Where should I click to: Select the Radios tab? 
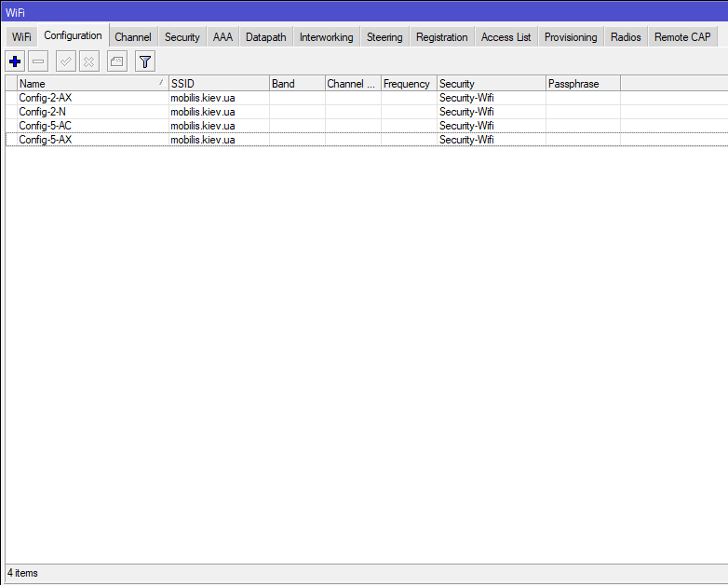[x=626, y=37]
